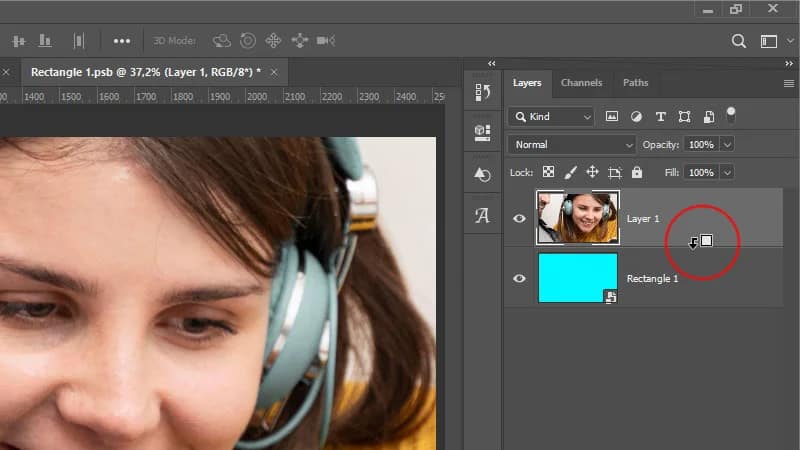Toggle lock transparent pixels
The width and height of the screenshot is (800, 450).
548,172
